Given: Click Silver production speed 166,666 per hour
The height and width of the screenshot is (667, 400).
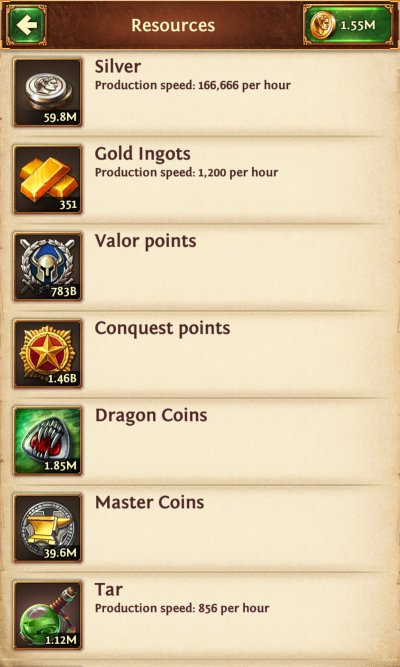Looking at the screenshot, I should tap(193, 86).
